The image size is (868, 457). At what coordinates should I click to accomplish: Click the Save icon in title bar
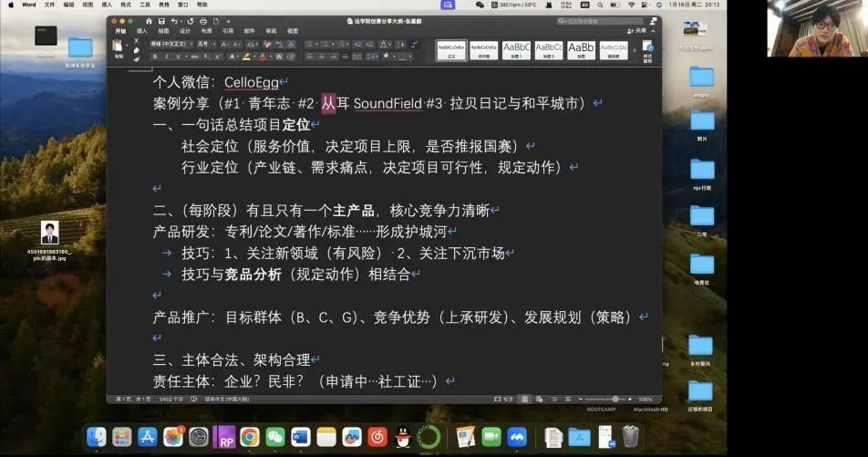[161, 20]
